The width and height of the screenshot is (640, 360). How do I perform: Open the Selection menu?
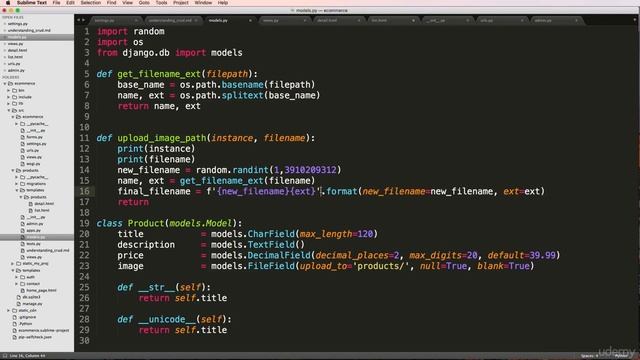pos(91,2)
